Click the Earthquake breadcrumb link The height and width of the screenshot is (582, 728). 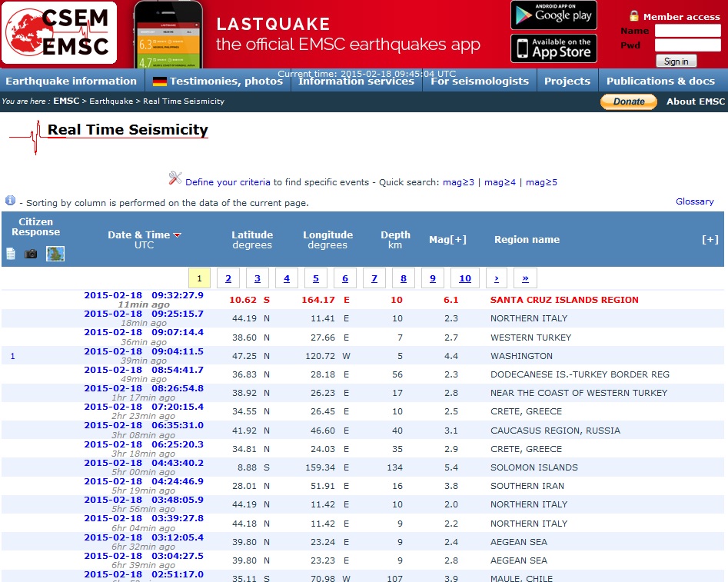click(111, 101)
